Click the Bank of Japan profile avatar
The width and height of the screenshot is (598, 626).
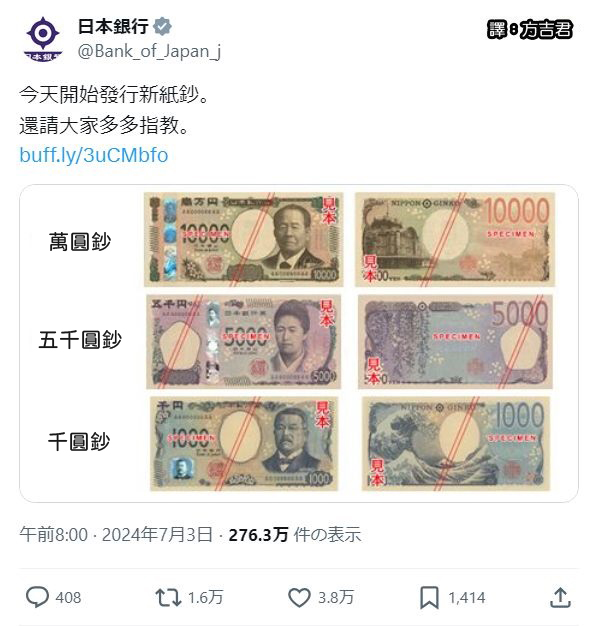pos(43,39)
